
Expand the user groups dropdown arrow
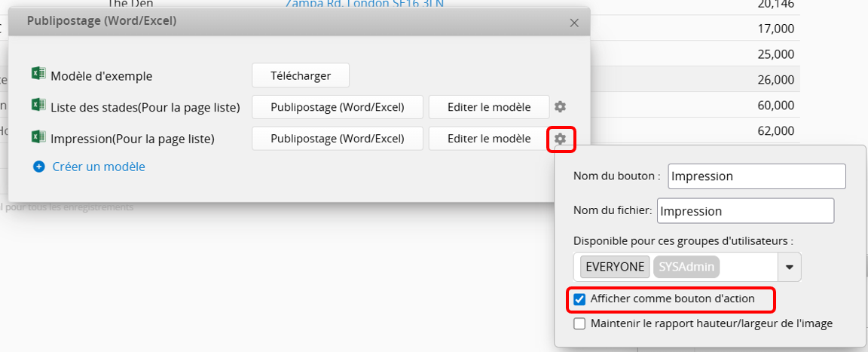[x=789, y=267]
